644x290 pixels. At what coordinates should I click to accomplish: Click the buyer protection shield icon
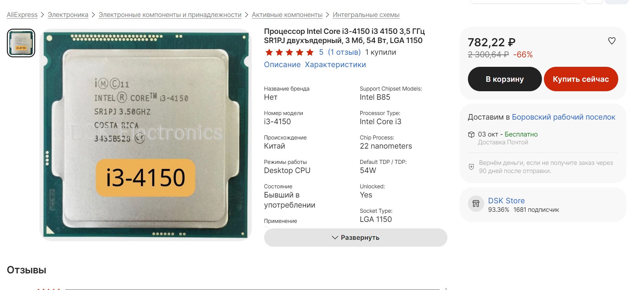coord(471,167)
